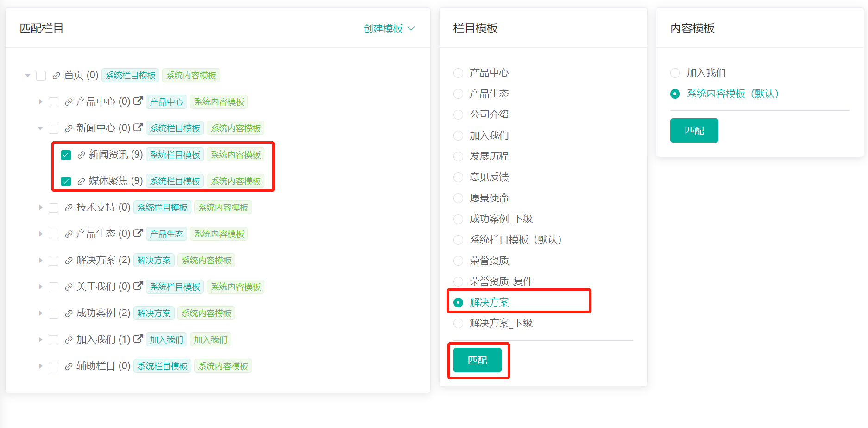The image size is (868, 428).
Task: Select the 产品中心 column template radio
Action: point(458,73)
